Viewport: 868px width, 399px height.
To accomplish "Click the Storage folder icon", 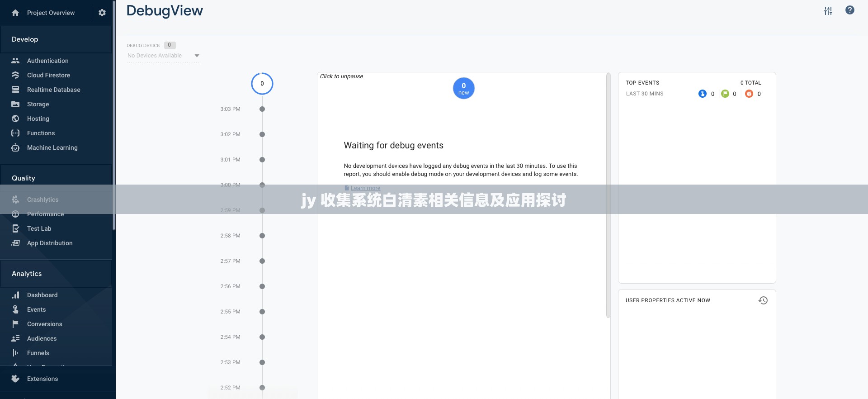I will click(15, 104).
